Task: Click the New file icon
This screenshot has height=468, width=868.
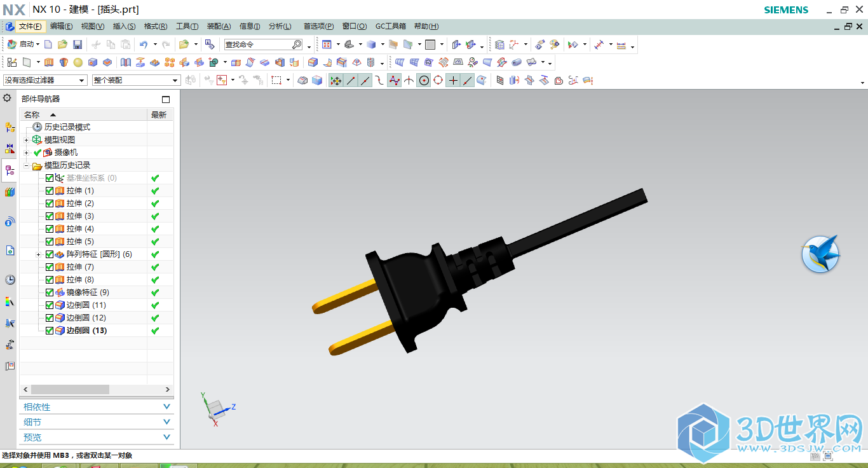Action: (x=48, y=45)
